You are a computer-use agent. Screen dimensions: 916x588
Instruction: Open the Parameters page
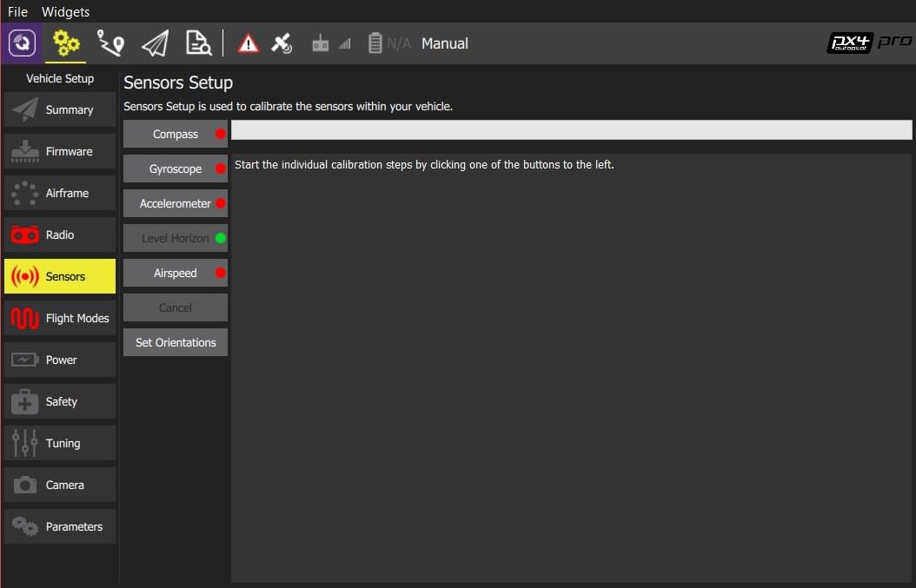click(60, 527)
